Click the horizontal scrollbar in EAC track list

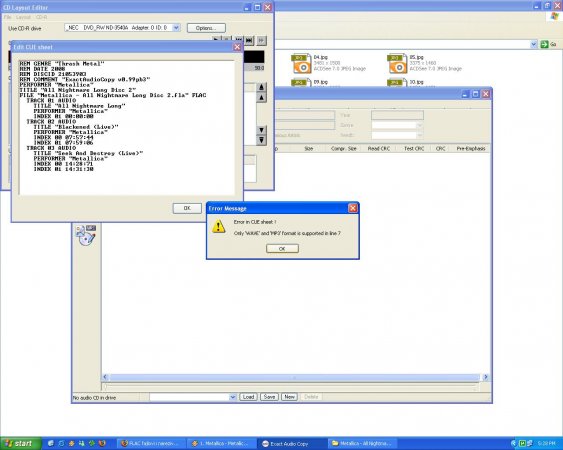pyautogui.click(x=294, y=377)
